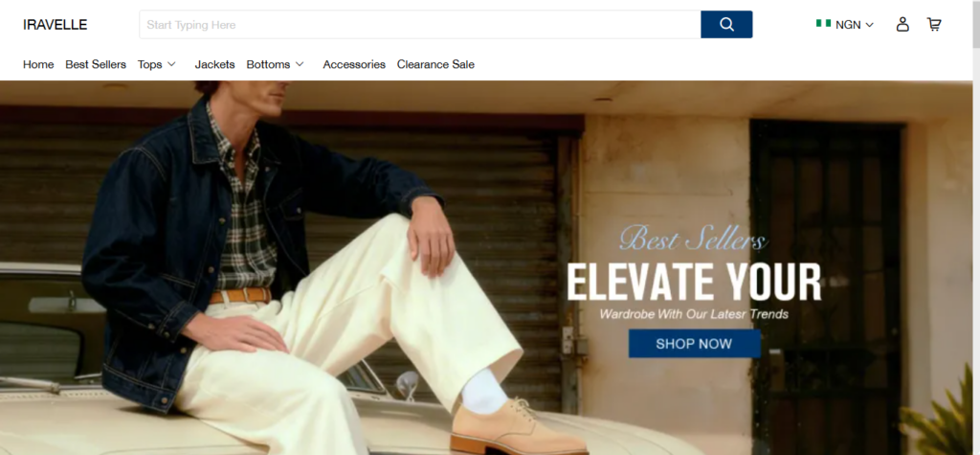This screenshot has height=455, width=980.
Task: Open the Jackets category
Action: pyautogui.click(x=214, y=64)
